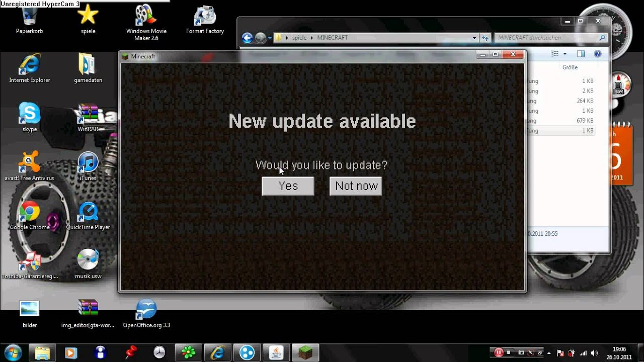Launch skype from the desktop

point(30,117)
